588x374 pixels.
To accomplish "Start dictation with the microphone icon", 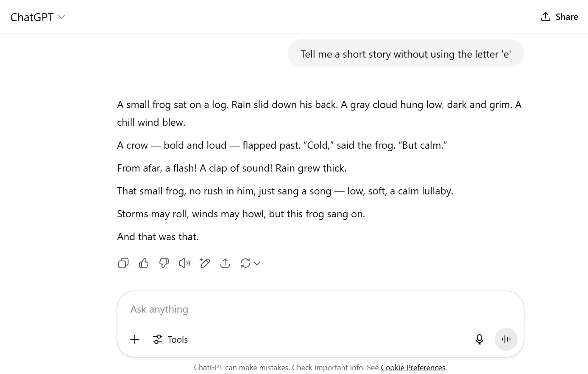I will tap(479, 339).
